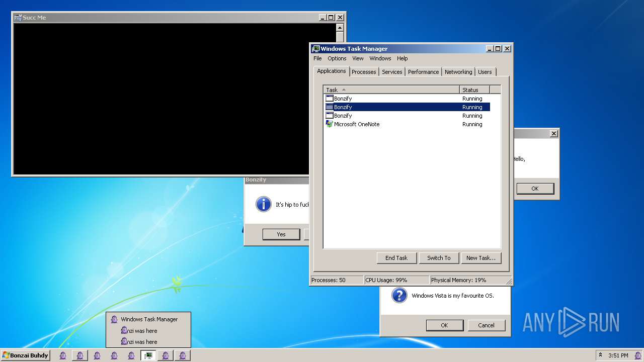Image resolution: width=644 pixels, height=362 pixels.
Task: Close the Hello dialog with its X button
Action: [x=554, y=134]
